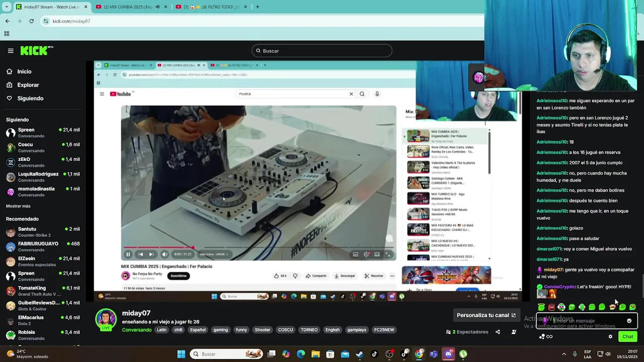The height and width of the screenshot is (362, 644).
Task: Click the channel points icon below chat
Action: (542, 336)
